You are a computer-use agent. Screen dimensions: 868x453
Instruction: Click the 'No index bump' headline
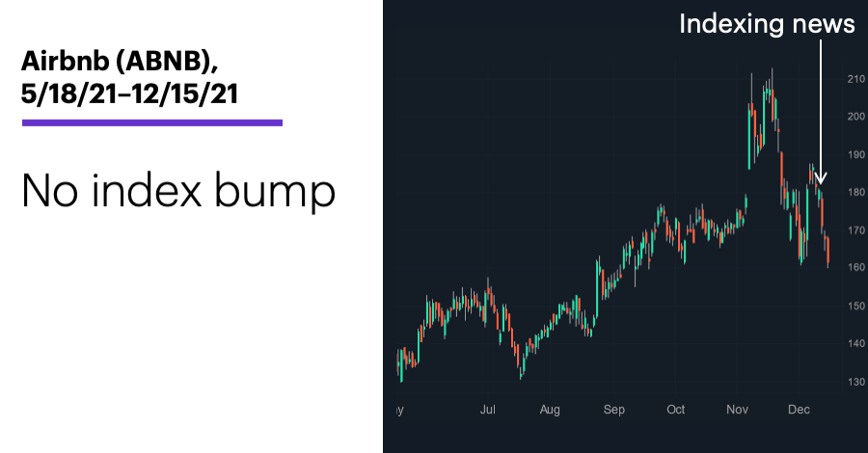pyautogui.click(x=178, y=191)
